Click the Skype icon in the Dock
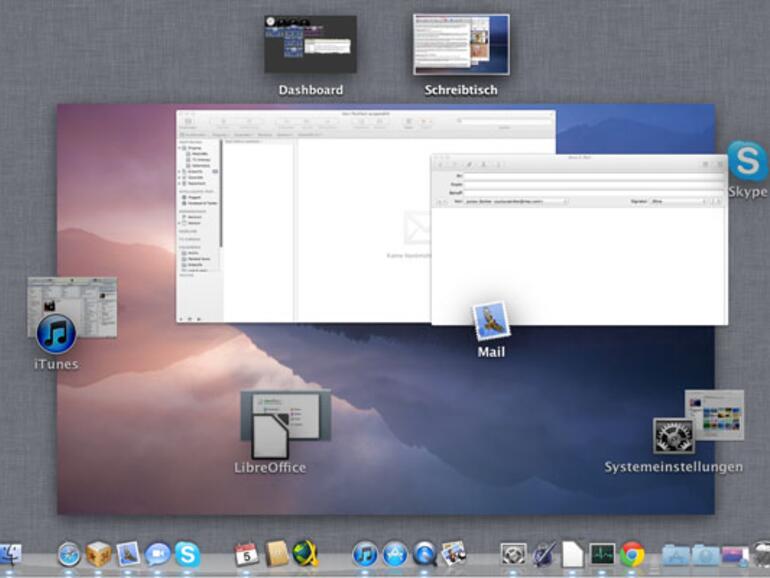This screenshot has width=770, height=578. click(187, 554)
